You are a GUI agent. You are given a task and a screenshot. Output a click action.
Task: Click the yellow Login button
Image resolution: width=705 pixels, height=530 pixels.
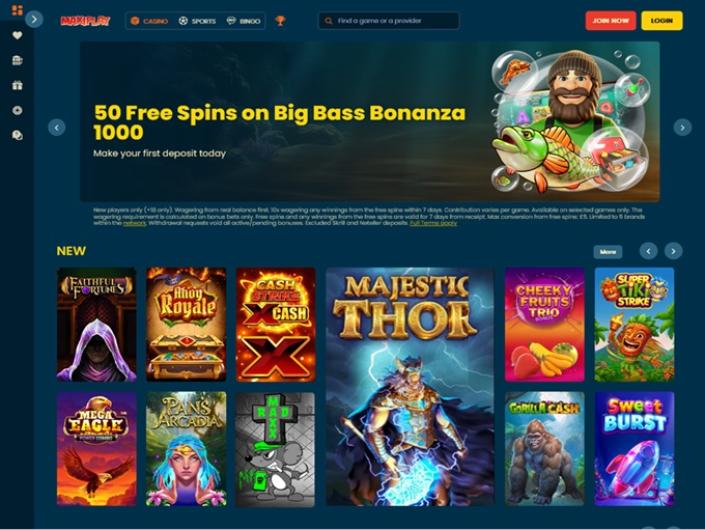tap(662, 21)
